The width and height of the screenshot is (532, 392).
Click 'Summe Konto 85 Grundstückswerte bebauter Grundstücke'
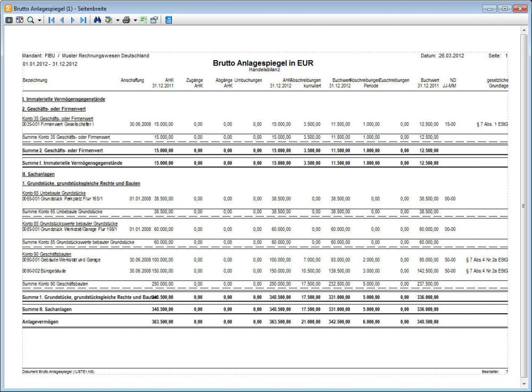click(x=78, y=243)
